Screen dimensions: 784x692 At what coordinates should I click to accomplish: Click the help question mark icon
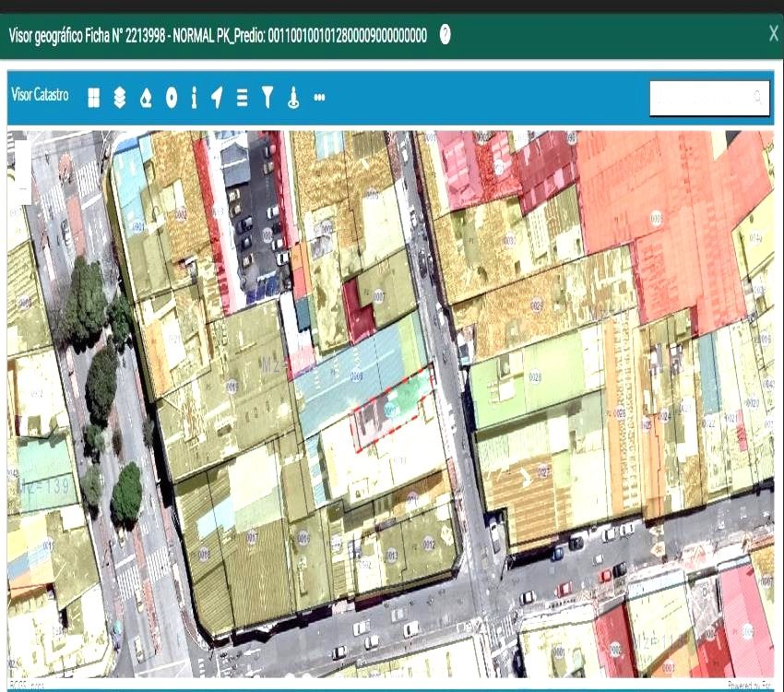coord(445,35)
